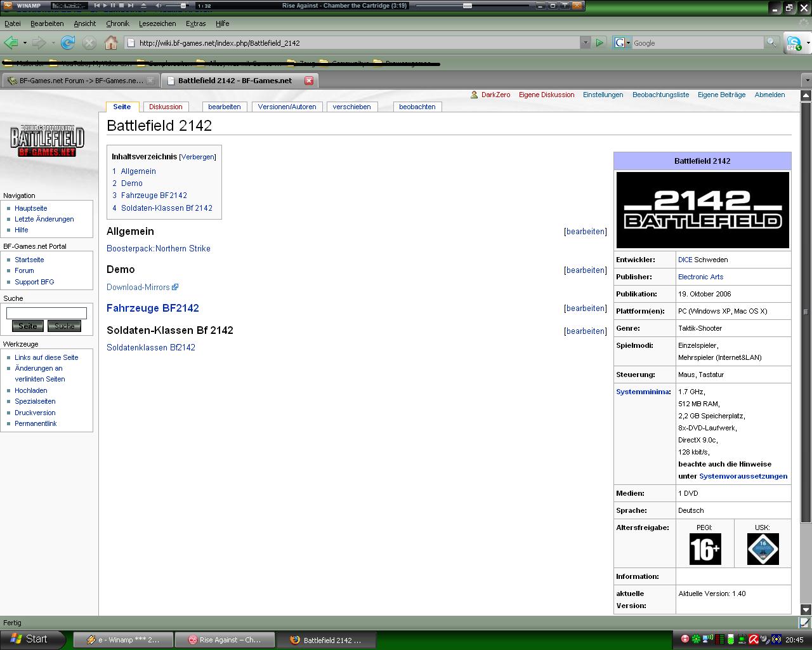Image resolution: width=812 pixels, height=650 pixels.
Task: Click the Winamp volume speaker icon
Action: pyautogui.click(x=159, y=5)
